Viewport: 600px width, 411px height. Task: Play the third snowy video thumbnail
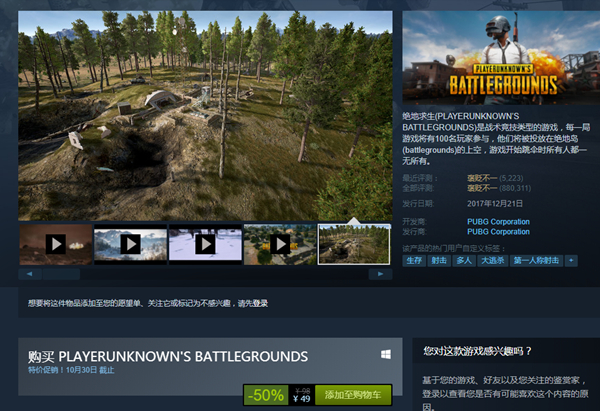tap(204, 244)
